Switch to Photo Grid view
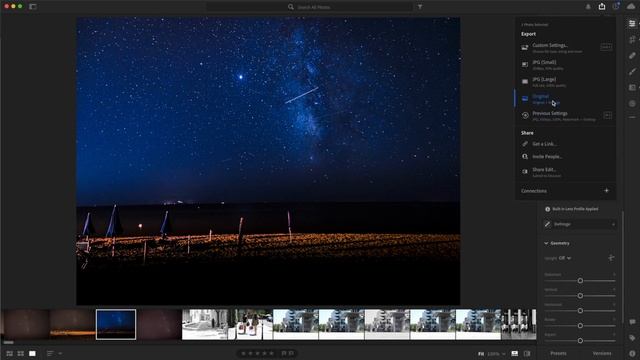This screenshot has width=640, height=360. pyautogui.click(x=9, y=353)
